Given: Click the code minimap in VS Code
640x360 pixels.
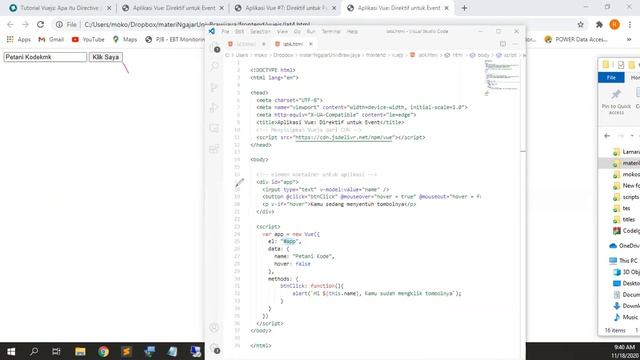Looking at the screenshot, I should point(502,78).
